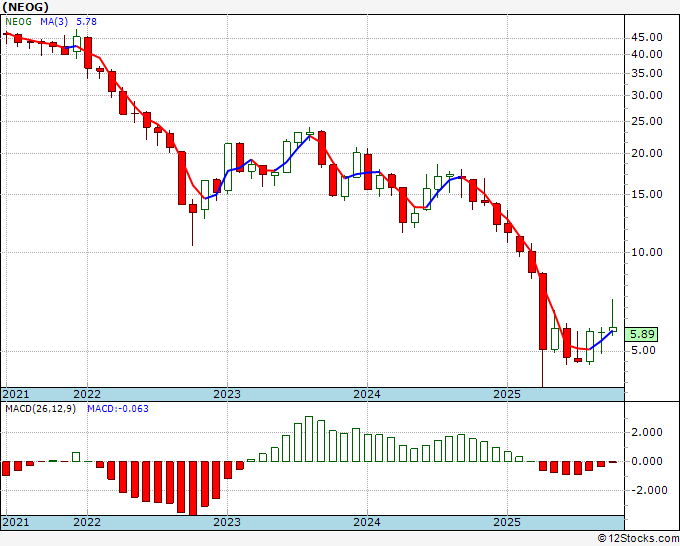Click 2021 on the price chart timeline
Image resolution: width=680 pixels, height=546 pixels.
(16, 394)
